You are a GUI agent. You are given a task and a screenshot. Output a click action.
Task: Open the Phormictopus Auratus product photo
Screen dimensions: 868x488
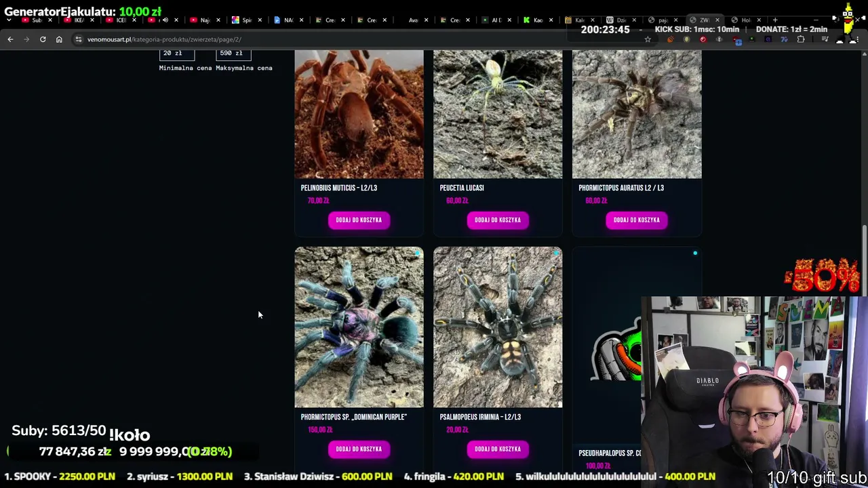pos(637,114)
